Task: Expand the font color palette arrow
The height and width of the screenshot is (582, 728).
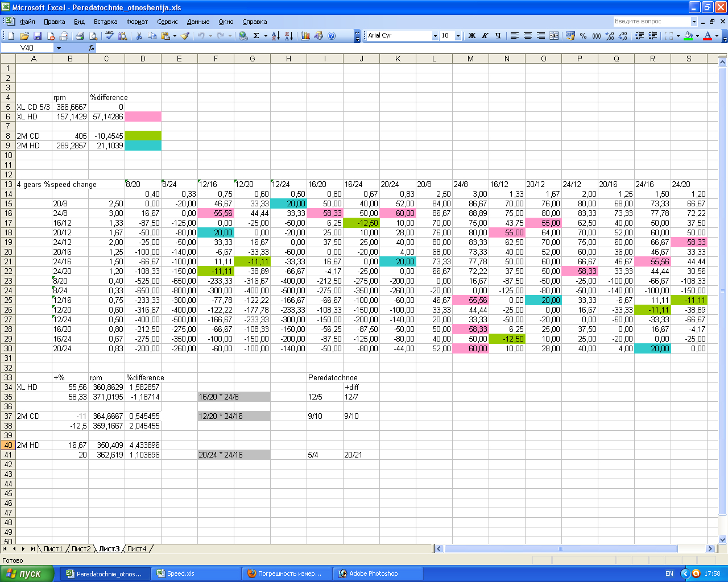Action: point(717,36)
